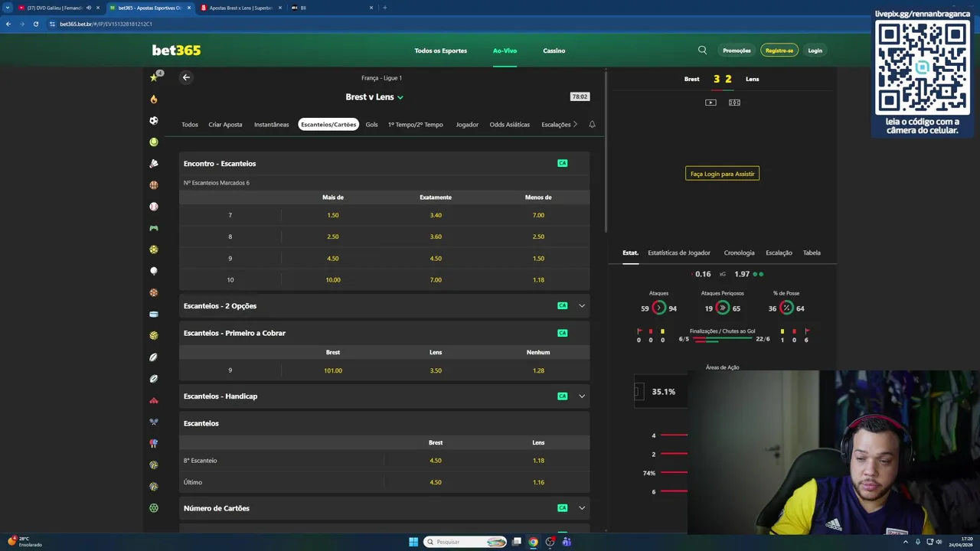Switch to the pitch view icon

click(734, 103)
